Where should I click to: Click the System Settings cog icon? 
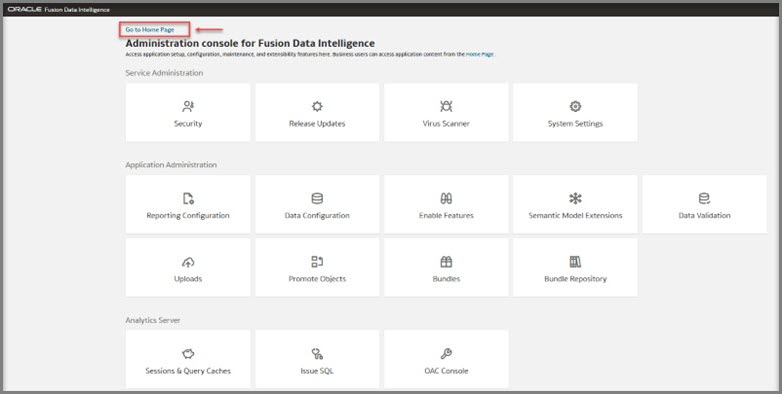[x=576, y=106]
